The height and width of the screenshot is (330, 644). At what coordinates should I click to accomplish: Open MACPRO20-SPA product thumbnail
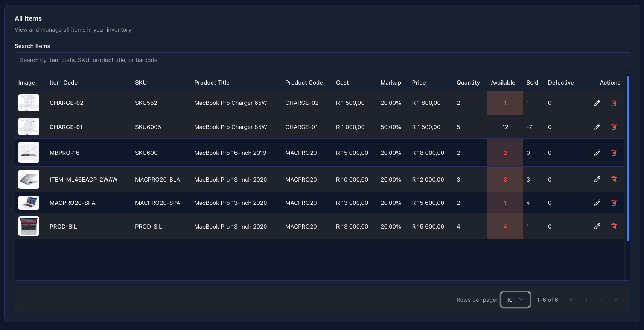coord(29,203)
